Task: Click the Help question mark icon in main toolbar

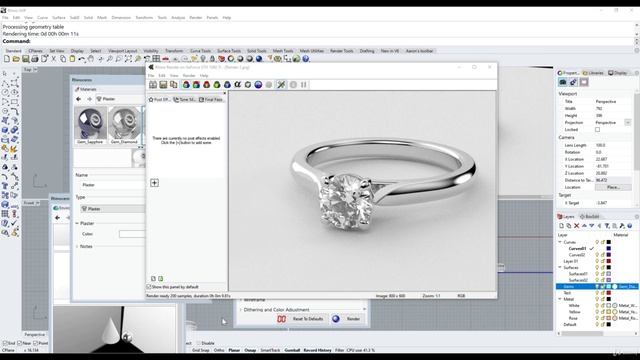Action: pyautogui.click(x=306, y=59)
